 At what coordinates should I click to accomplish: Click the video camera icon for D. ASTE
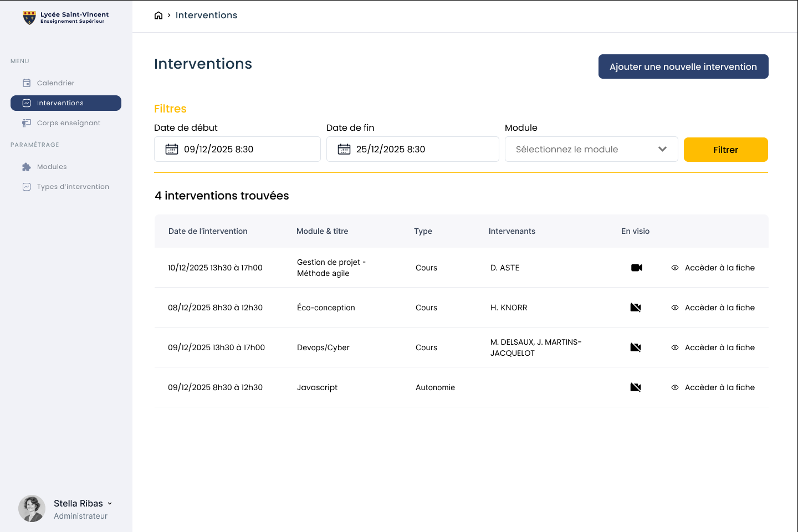pyautogui.click(x=636, y=268)
